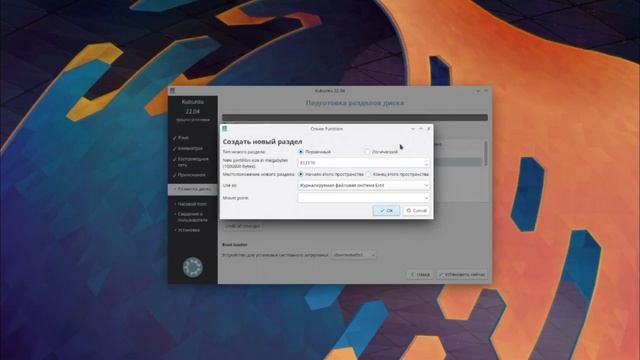Open the boot loader device dropdown
Screen dimensions: 640x360
coord(354,255)
